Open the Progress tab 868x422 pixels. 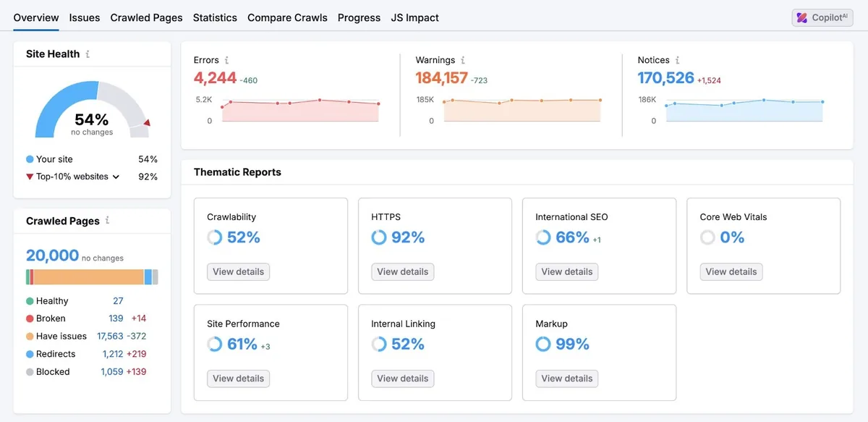click(x=359, y=17)
